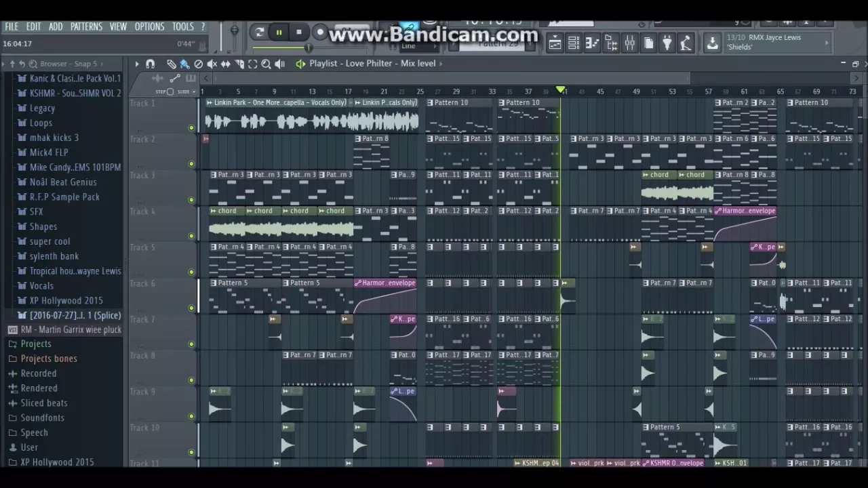868x488 pixels.
Task: Click the Playback speaker tool in playlist toolbar
Action: tap(279, 64)
